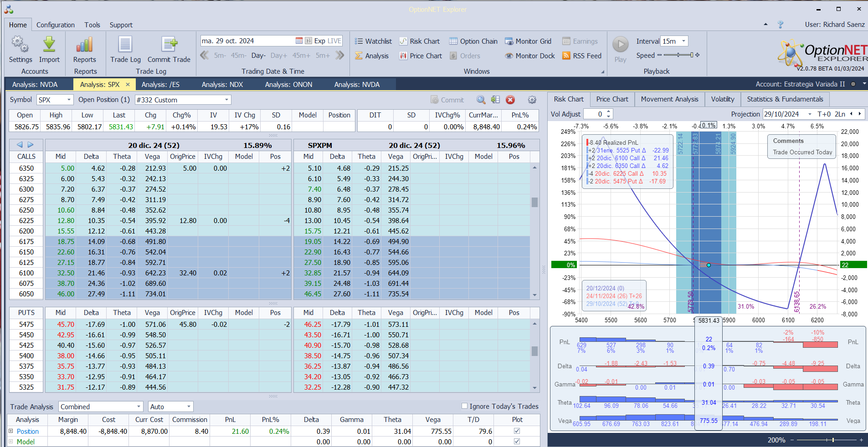
Task: Expand the Interval 15m dropdown
Action: coord(683,41)
